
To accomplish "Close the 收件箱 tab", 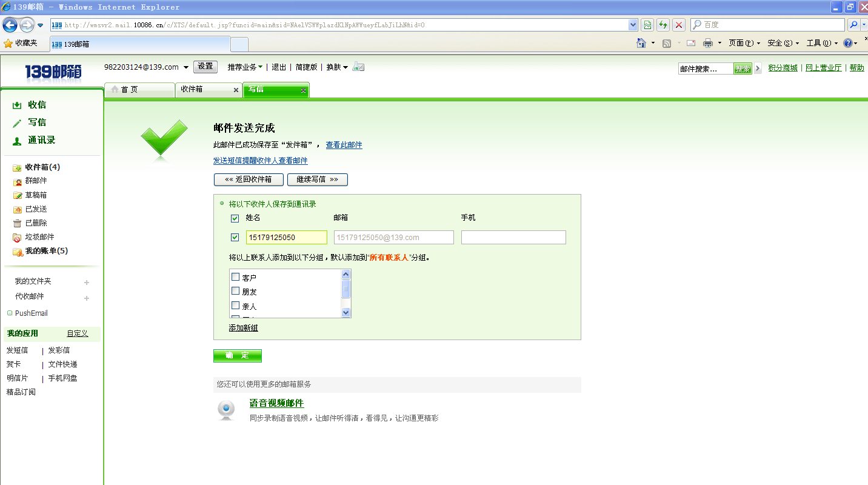I will click(236, 90).
